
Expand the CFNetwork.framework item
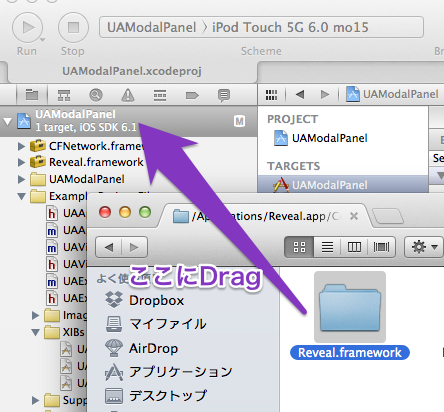(x=21, y=146)
